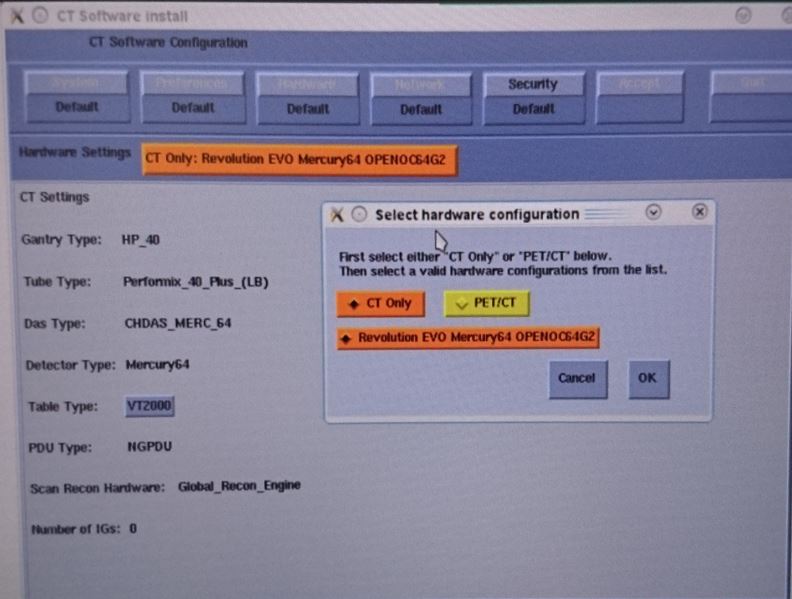Open the dialog's window menu X icon
This screenshot has height=599, width=792.
point(338,215)
